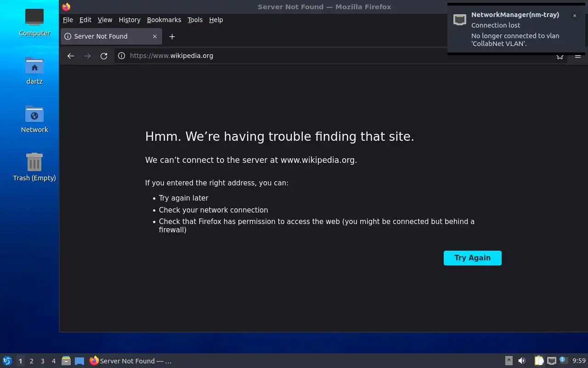Click the 'Hmm. We're having trouble' heading
The height and width of the screenshot is (368, 588).
pos(280,137)
